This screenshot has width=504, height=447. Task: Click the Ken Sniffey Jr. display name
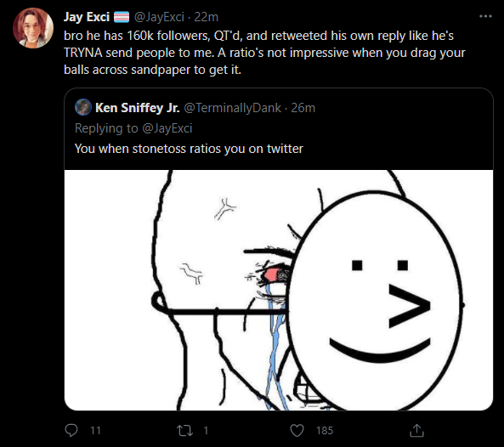point(137,108)
